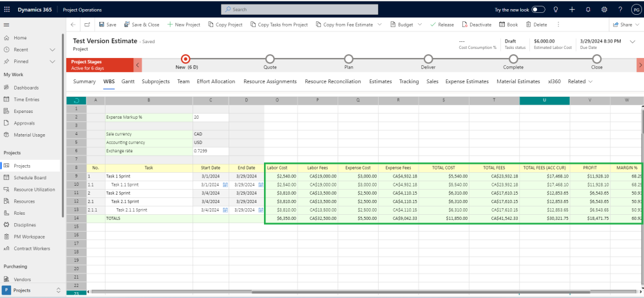
Task: Open Resource Utilization in the sidebar
Action: click(x=35, y=190)
